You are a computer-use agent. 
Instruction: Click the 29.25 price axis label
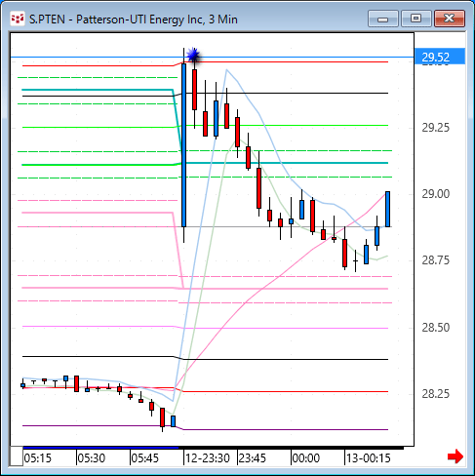point(436,128)
